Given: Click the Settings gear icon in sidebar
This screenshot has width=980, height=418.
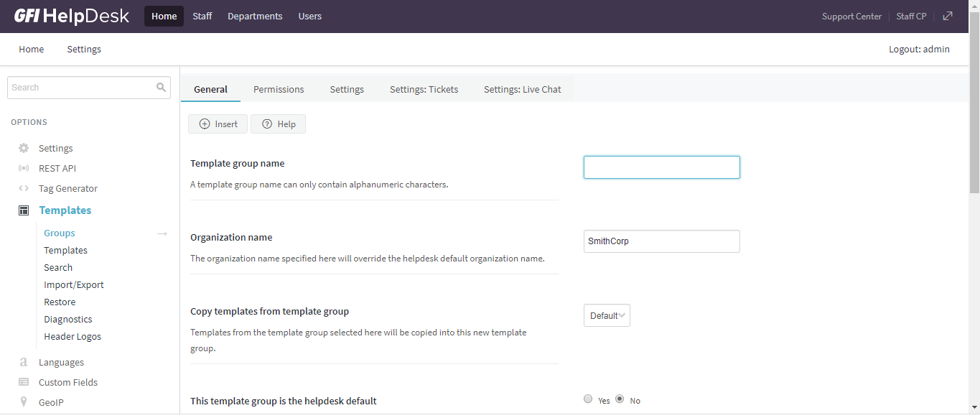Looking at the screenshot, I should point(24,148).
